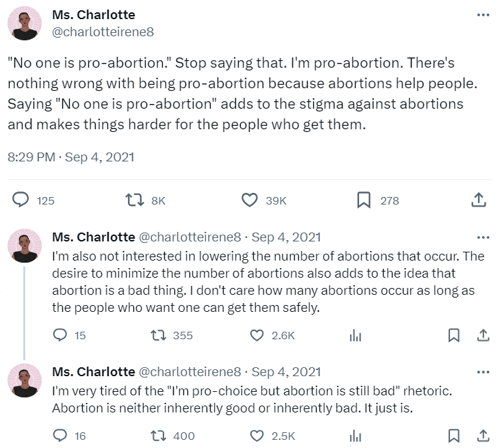The height and width of the screenshot is (448, 502).
Task: Share the main tweet via share icon
Action: pyautogui.click(x=479, y=200)
